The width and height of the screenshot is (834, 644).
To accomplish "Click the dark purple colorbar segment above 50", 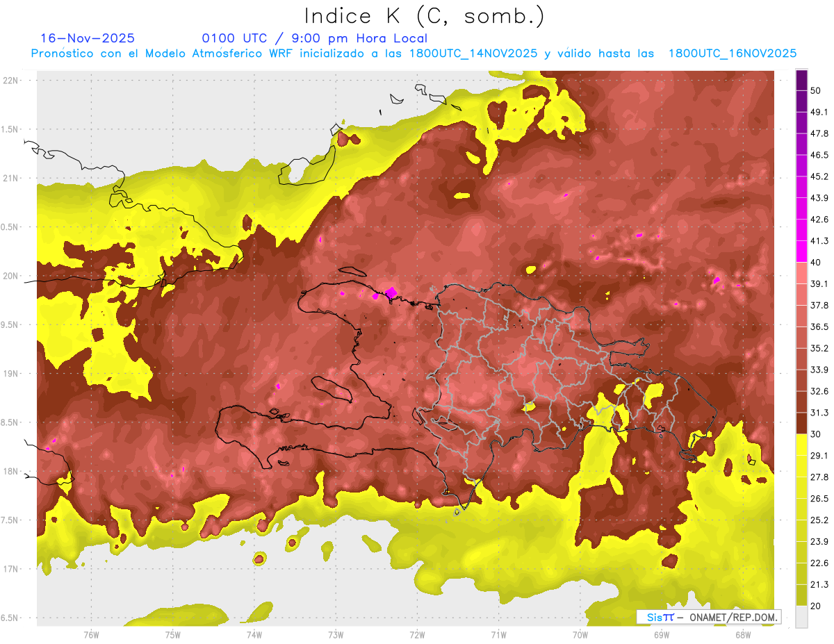I will click(x=801, y=80).
